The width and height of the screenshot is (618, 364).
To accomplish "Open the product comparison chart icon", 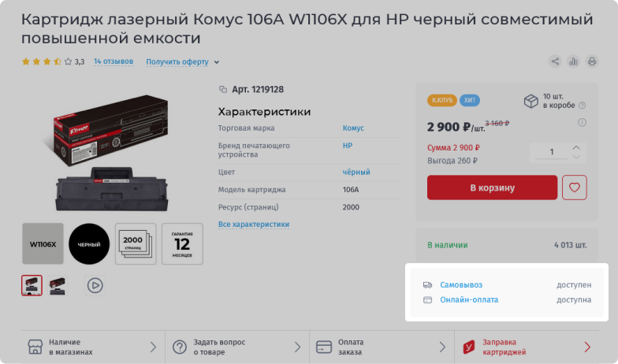I will pos(574,61).
